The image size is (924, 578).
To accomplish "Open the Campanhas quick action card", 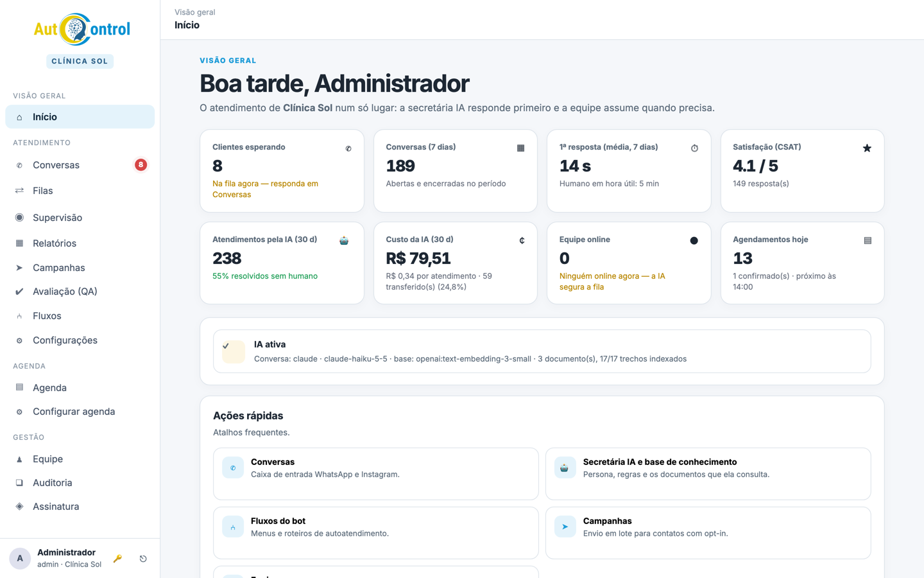I will (x=708, y=533).
